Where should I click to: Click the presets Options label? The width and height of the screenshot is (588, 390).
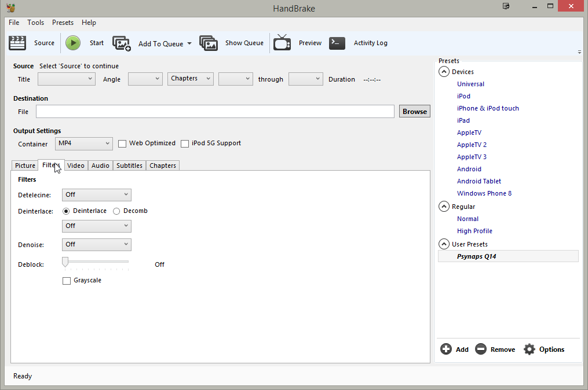(552, 349)
